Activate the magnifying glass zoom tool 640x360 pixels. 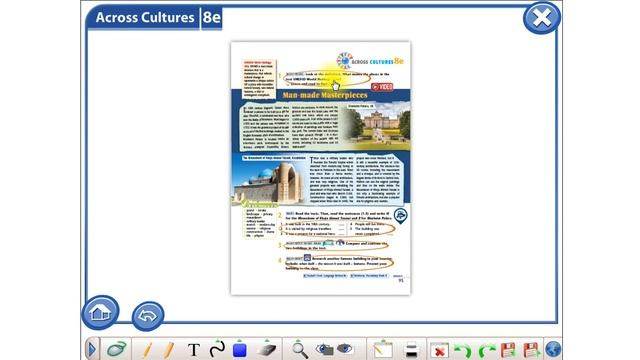[300, 350]
